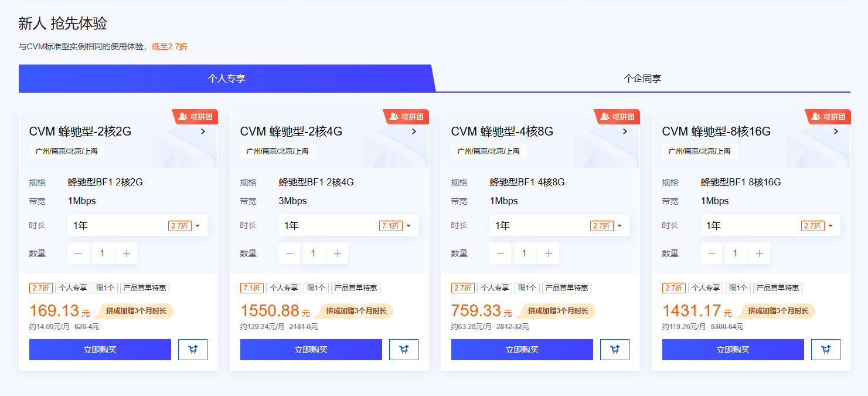Increase quantity for 2核4G card
Image resolution: width=868 pixels, height=396 pixels.
(x=338, y=253)
